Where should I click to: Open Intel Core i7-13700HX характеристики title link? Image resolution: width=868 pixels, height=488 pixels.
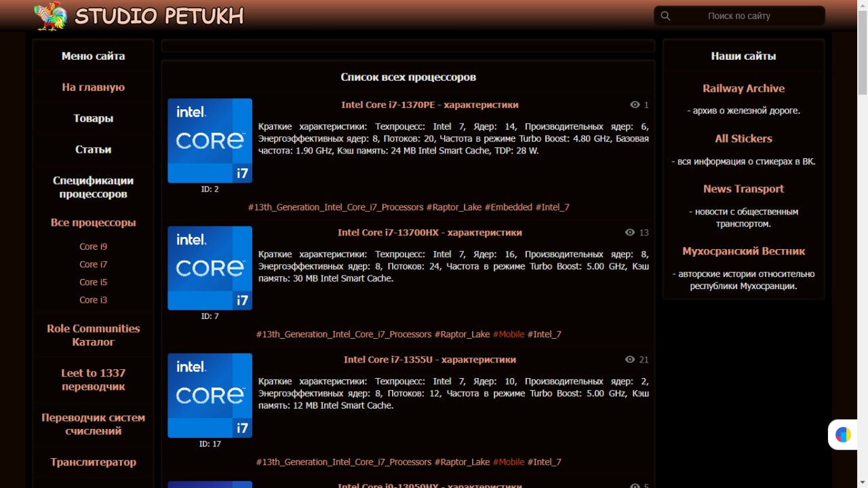[430, 232]
